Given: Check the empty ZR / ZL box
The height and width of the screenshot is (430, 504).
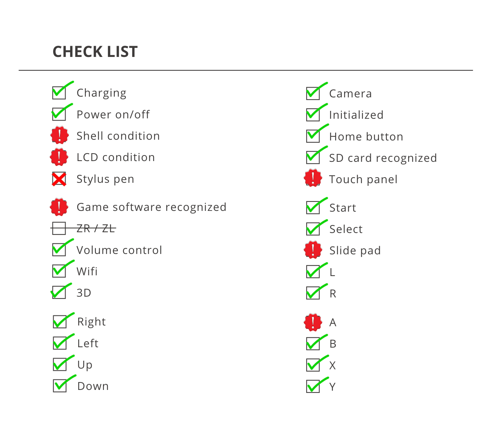Looking at the screenshot, I should [59, 228].
